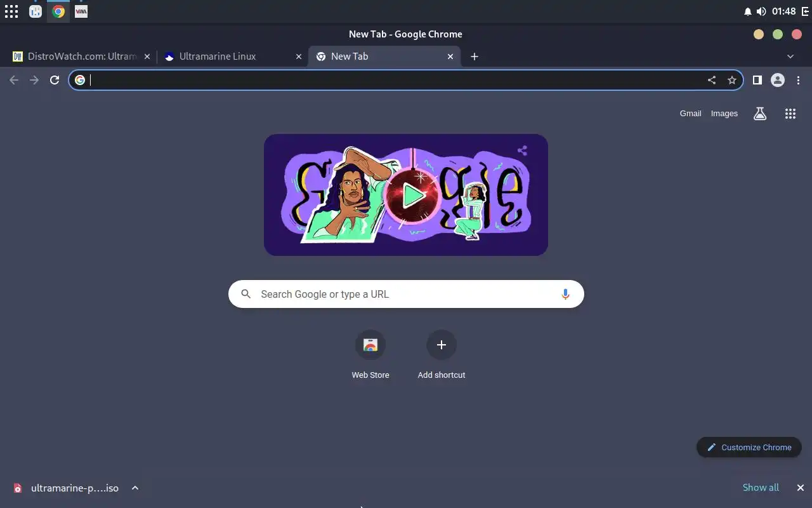The width and height of the screenshot is (812, 508).
Task: Click the magnifier icon in search box
Action: (x=246, y=294)
